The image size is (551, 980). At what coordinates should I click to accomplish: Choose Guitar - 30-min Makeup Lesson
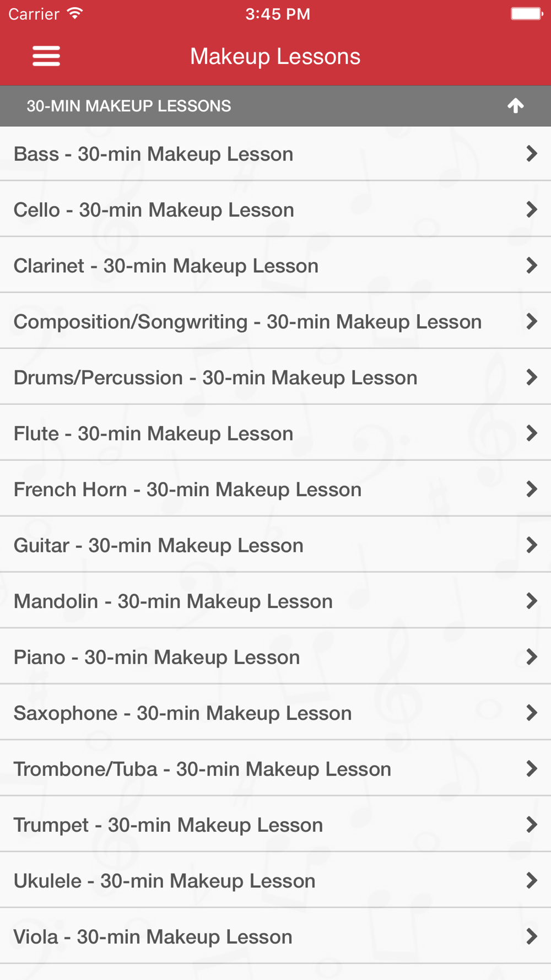[x=159, y=546]
